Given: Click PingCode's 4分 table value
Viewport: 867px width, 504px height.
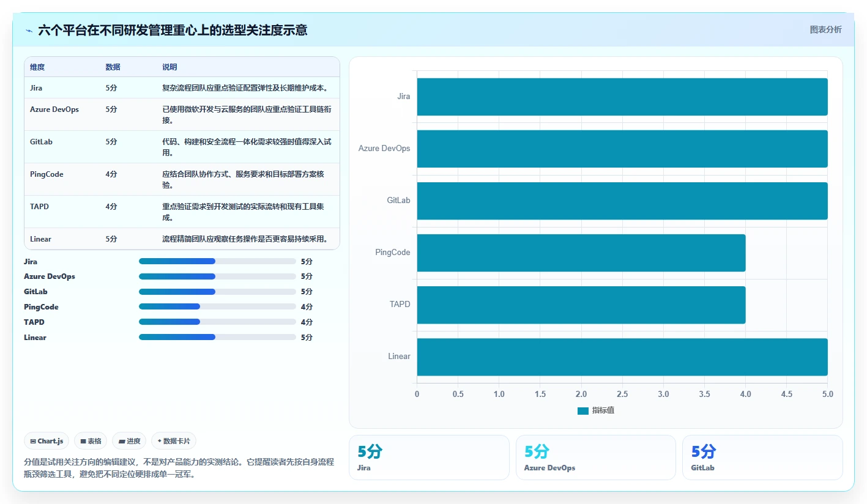Looking at the screenshot, I should [x=111, y=174].
